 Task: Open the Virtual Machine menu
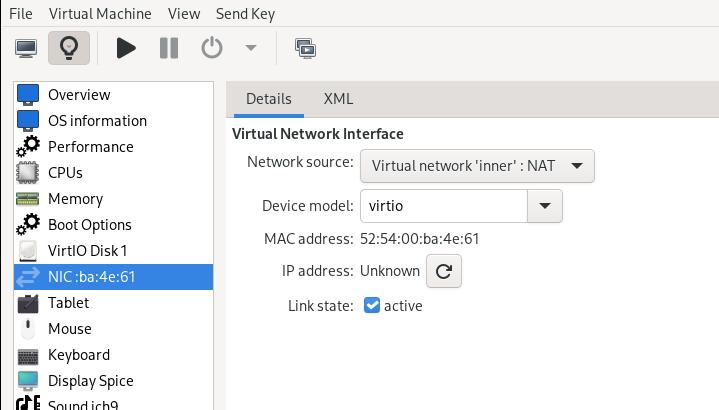coord(100,14)
